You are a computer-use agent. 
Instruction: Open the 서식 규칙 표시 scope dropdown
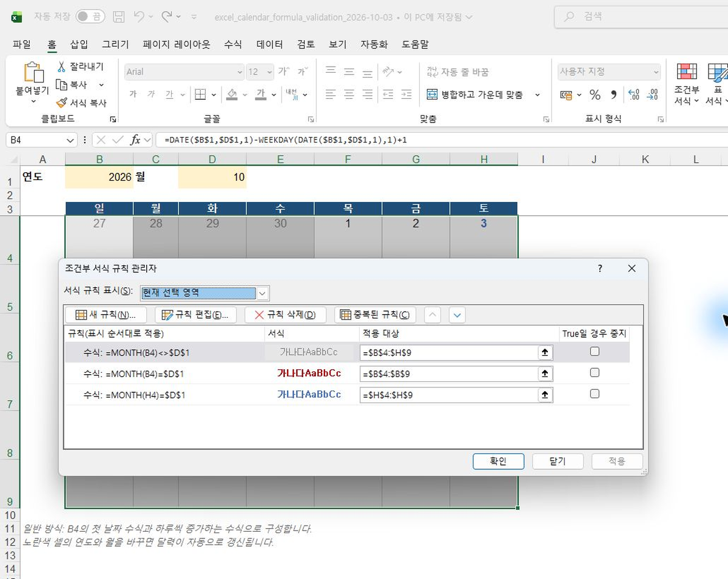click(x=262, y=293)
